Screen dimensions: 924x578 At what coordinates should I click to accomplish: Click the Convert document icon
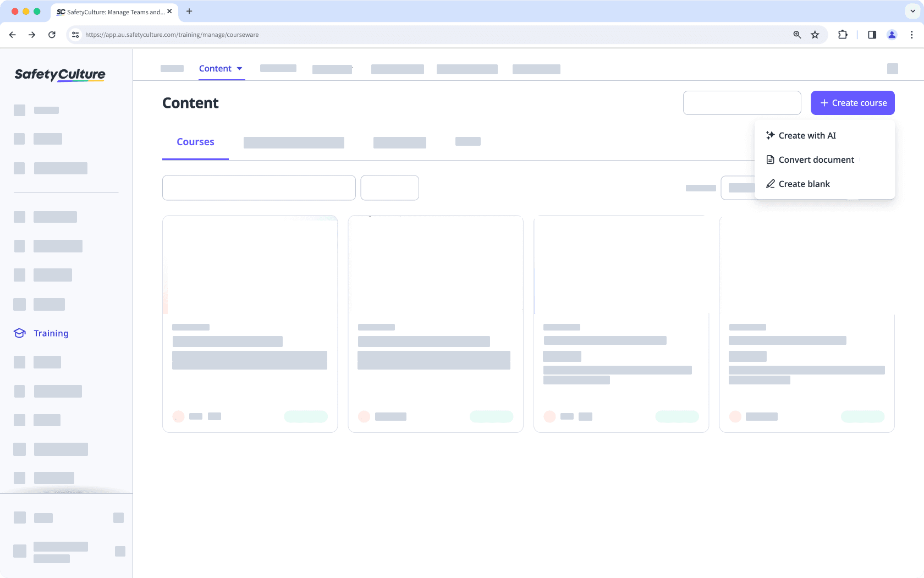[x=771, y=159]
